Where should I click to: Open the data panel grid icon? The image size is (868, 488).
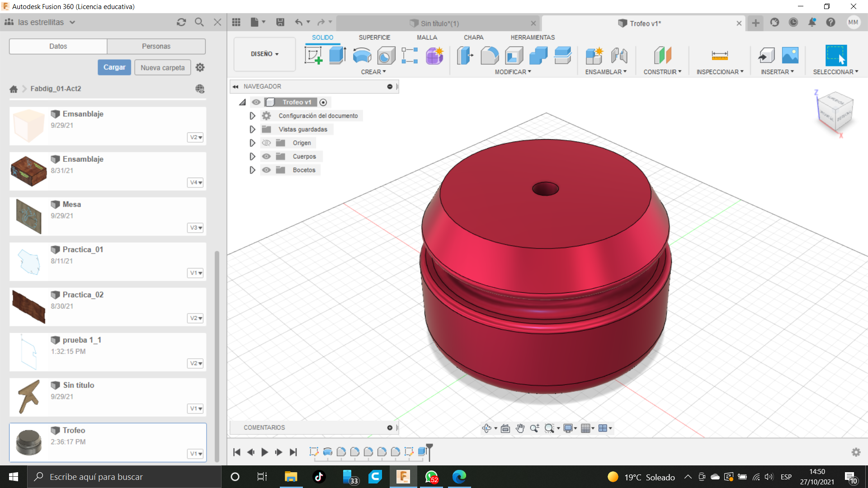pos(236,22)
